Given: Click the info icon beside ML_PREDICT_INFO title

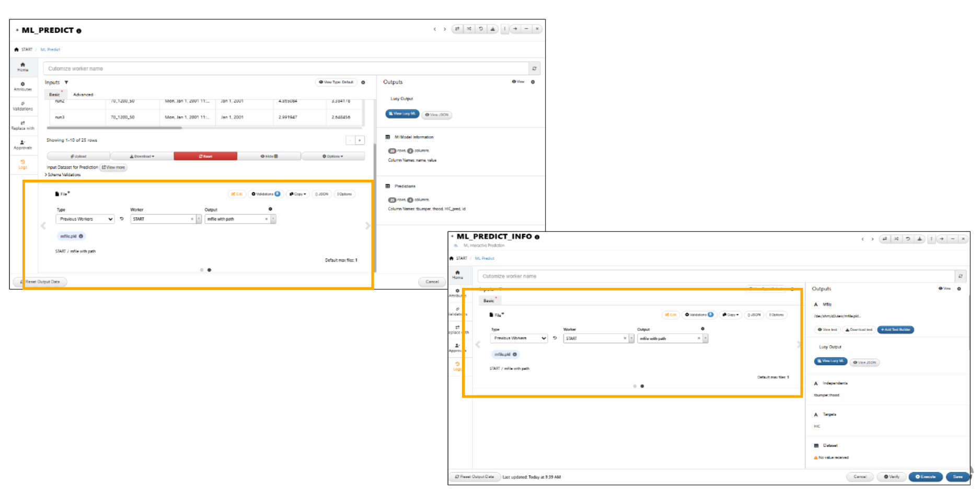Looking at the screenshot, I should 537,237.
